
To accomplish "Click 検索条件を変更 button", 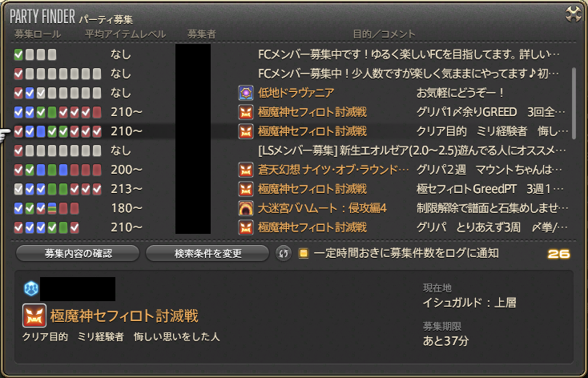I will (207, 254).
